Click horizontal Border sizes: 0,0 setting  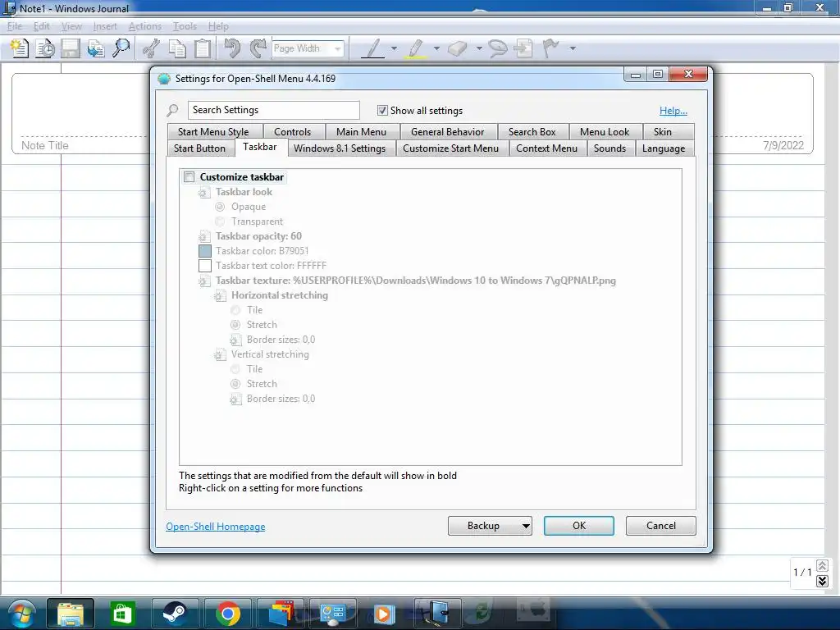(281, 340)
